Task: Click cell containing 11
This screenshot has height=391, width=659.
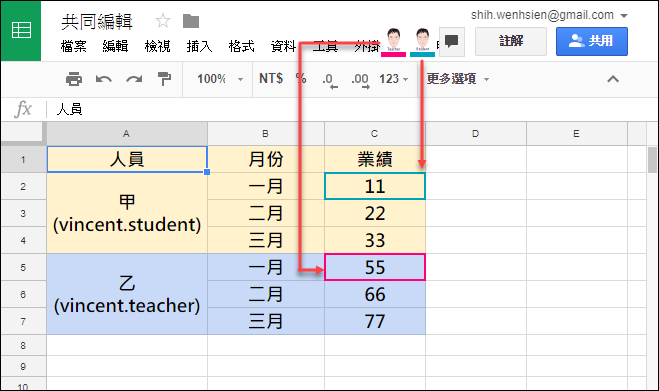Action: pos(374,186)
